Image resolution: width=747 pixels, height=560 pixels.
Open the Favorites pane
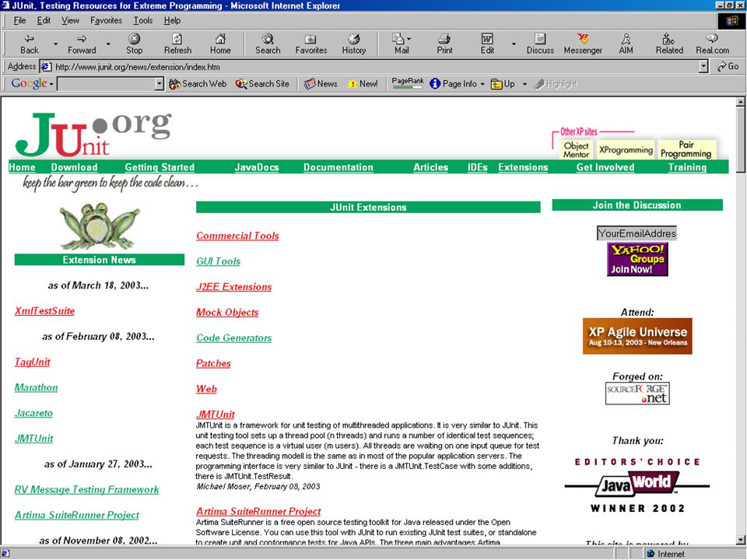pyautogui.click(x=310, y=44)
